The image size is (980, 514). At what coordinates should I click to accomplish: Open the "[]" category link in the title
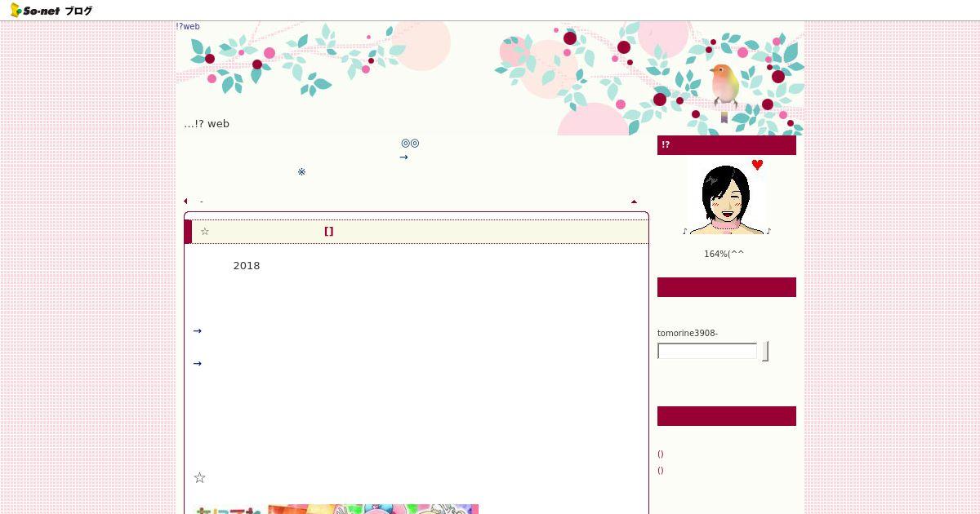tap(329, 231)
